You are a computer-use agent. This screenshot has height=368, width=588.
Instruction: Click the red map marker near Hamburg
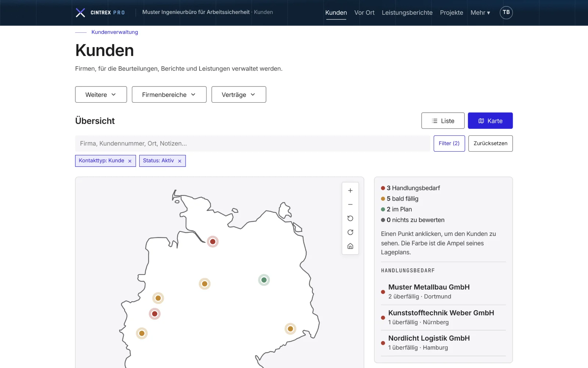click(x=212, y=241)
